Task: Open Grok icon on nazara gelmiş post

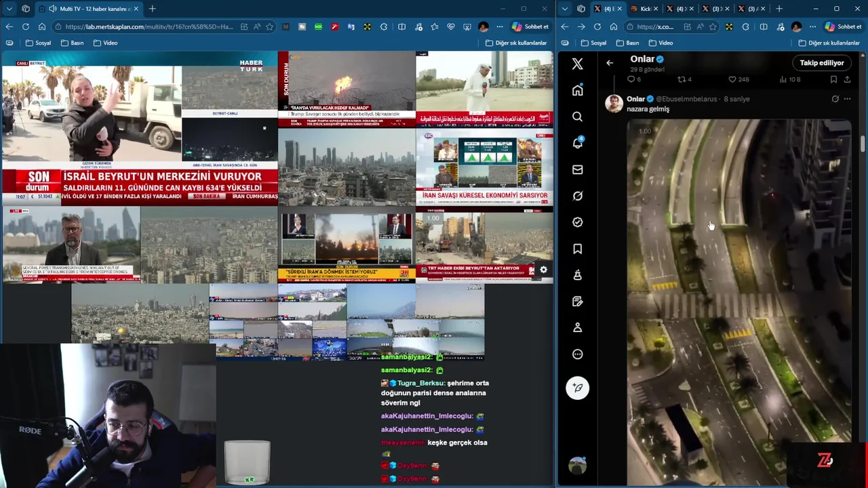Action: [835, 99]
